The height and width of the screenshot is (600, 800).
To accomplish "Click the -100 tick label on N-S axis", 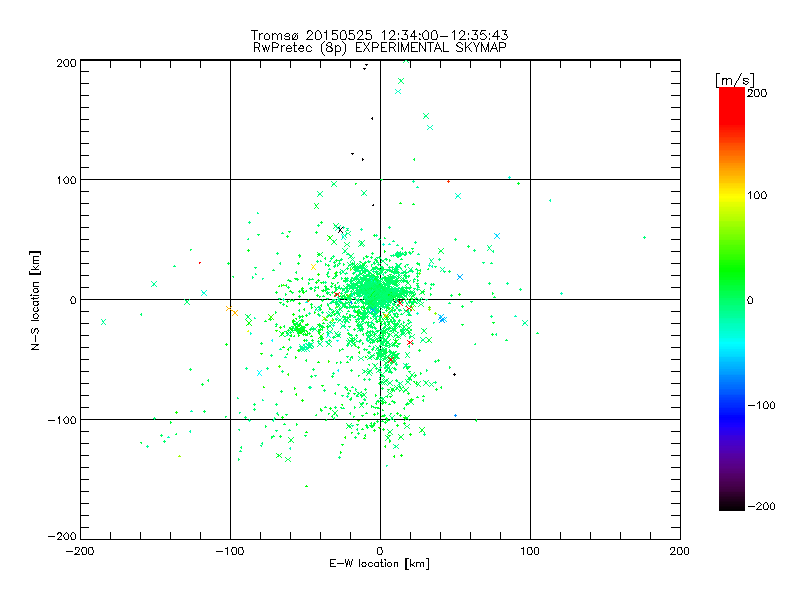I will 62,420.
